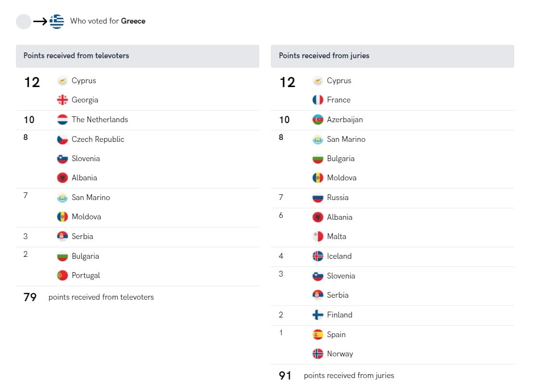Click the Russia flag icon
The width and height of the screenshot is (545, 392).
(318, 198)
